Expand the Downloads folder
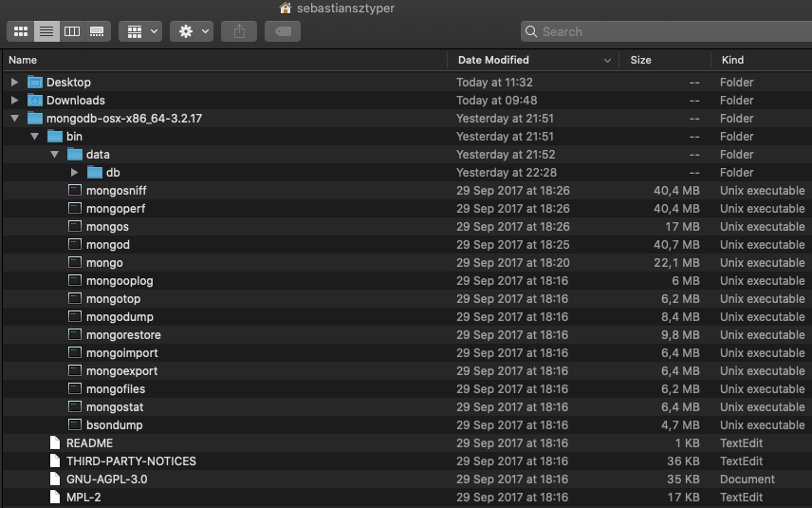The image size is (812, 508). [14, 100]
